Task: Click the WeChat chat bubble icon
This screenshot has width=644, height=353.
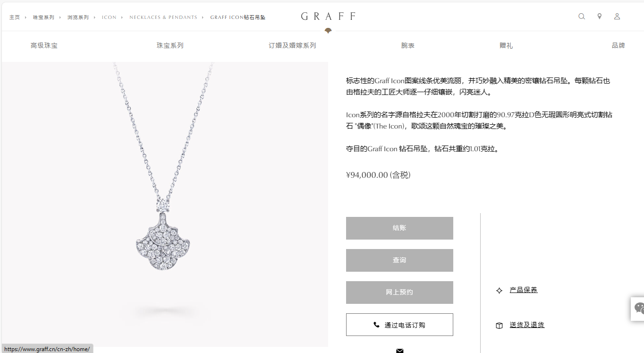Action: pos(639,309)
